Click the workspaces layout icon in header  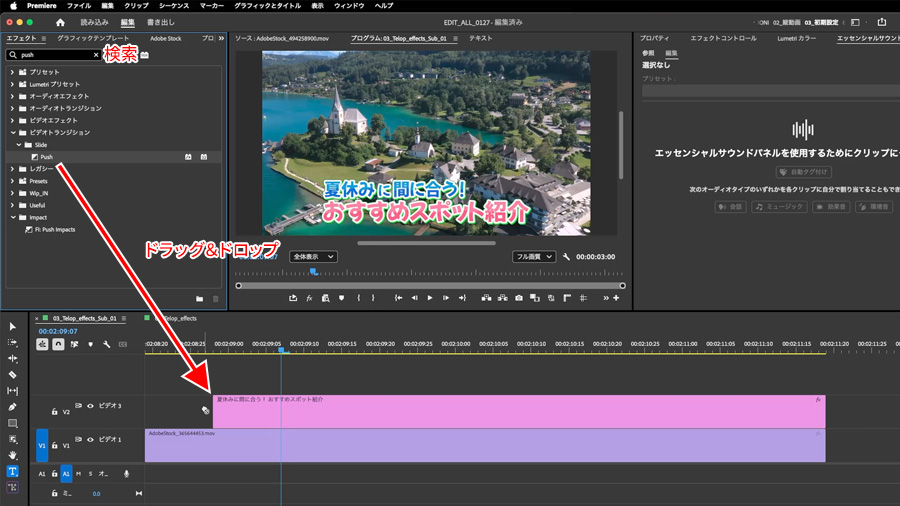point(855,22)
